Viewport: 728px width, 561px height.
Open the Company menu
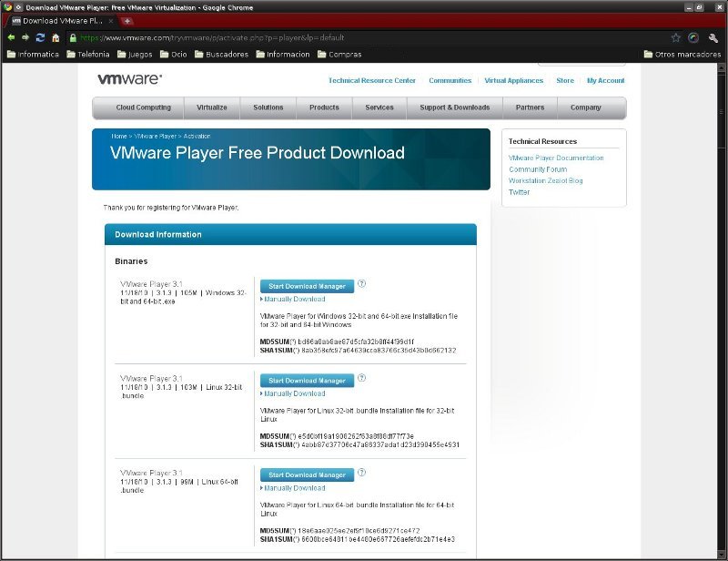coord(585,107)
